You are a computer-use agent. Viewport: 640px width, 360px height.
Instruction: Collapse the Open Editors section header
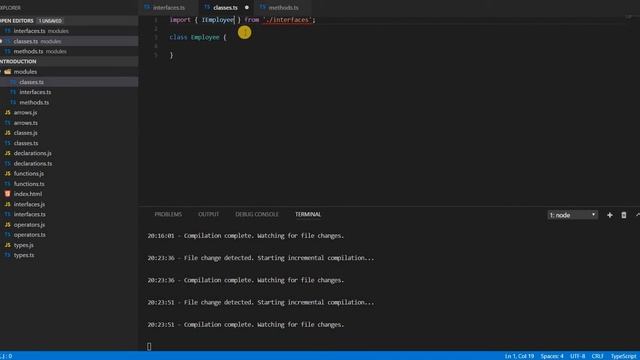69,20
